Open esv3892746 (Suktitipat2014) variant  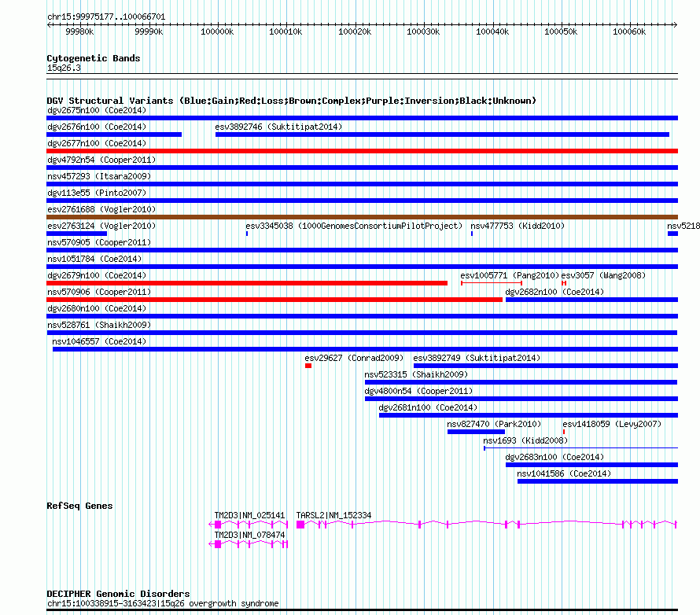[x=278, y=127]
